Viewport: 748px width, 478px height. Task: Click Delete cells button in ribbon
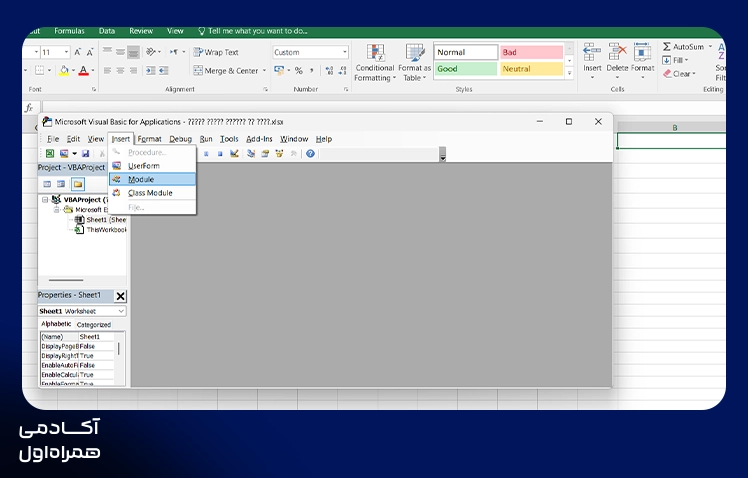tap(617, 60)
